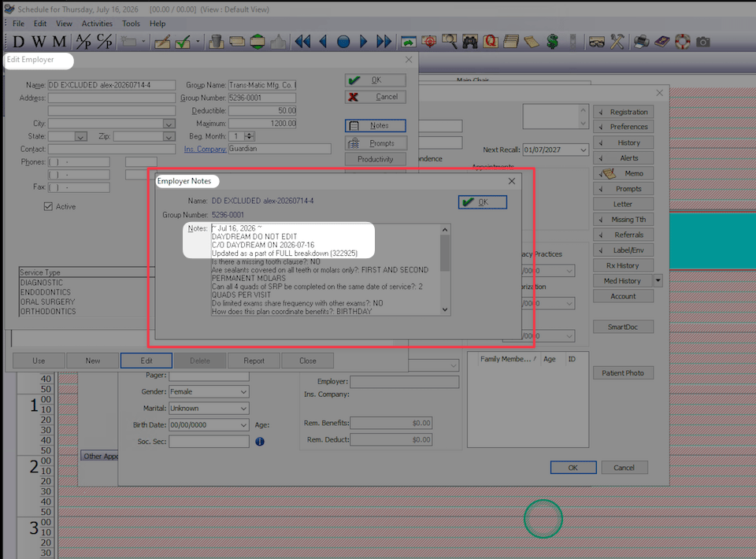Open the Help menu
This screenshot has width=756, height=559.
tap(157, 24)
